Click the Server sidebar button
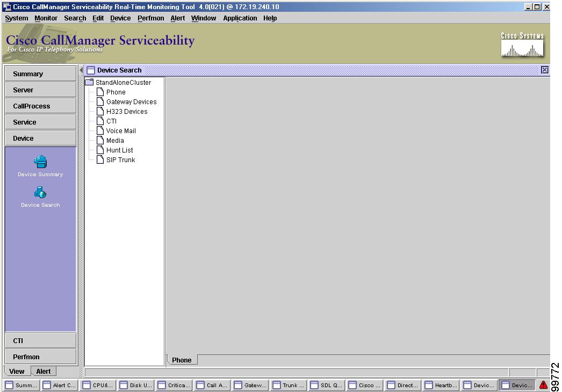562x392 pixels. point(40,90)
